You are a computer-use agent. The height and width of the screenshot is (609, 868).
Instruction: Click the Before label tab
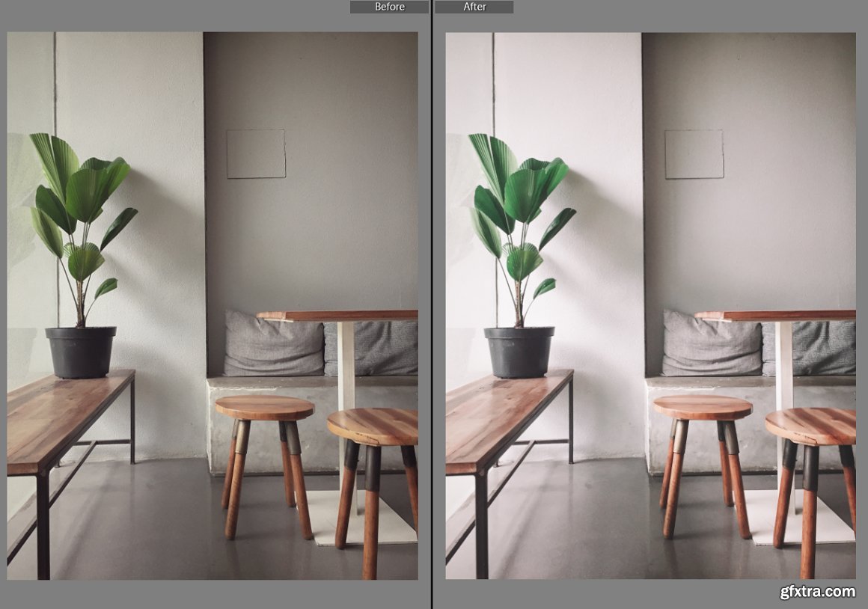click(389, 7)
